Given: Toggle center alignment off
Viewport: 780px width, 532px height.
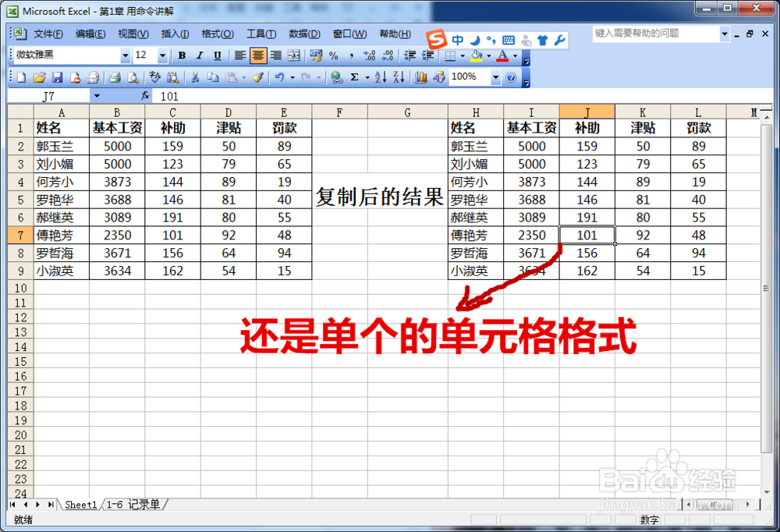Looking at the screenshot, I should coord(258,55).
